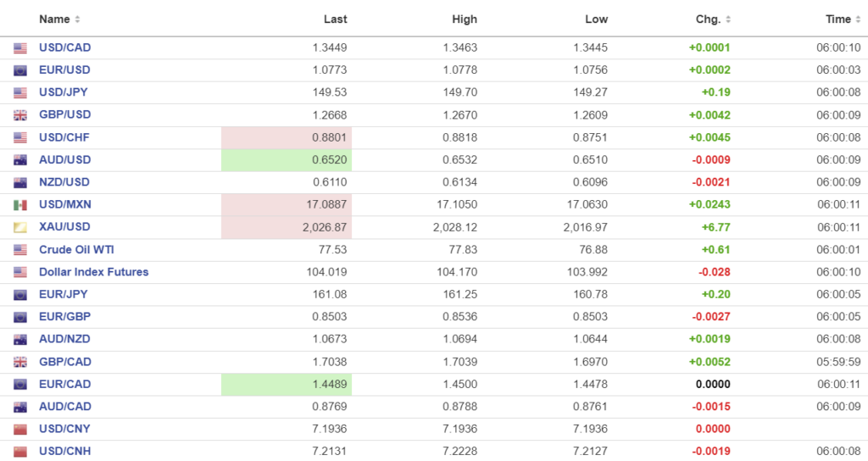The height and width of the screenshot is (461, 868).
Task: Click the UK flag icon next to GBP/USD
Action: (20, 115)
